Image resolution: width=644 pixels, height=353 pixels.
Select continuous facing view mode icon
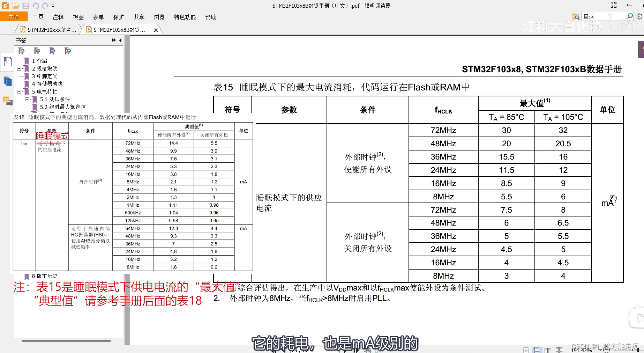coord(559,350)
